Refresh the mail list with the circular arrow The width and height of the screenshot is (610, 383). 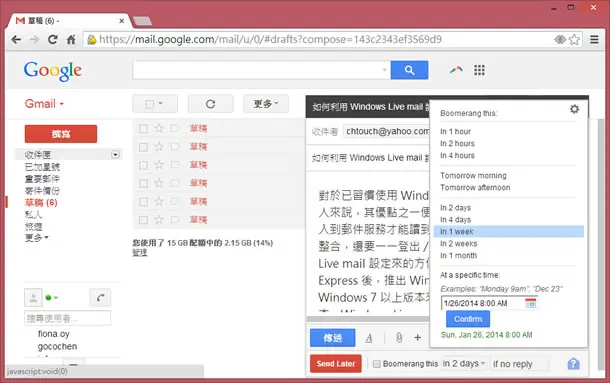(x=210, y=104)
